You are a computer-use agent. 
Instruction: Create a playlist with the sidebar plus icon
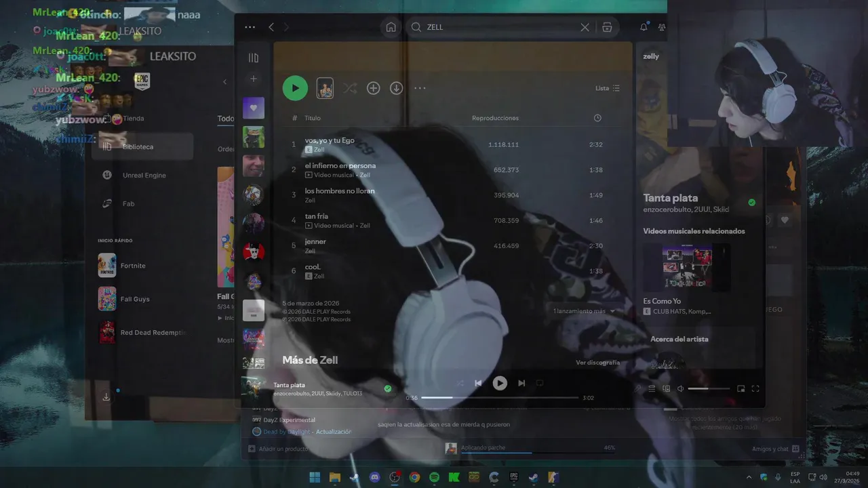254,79
